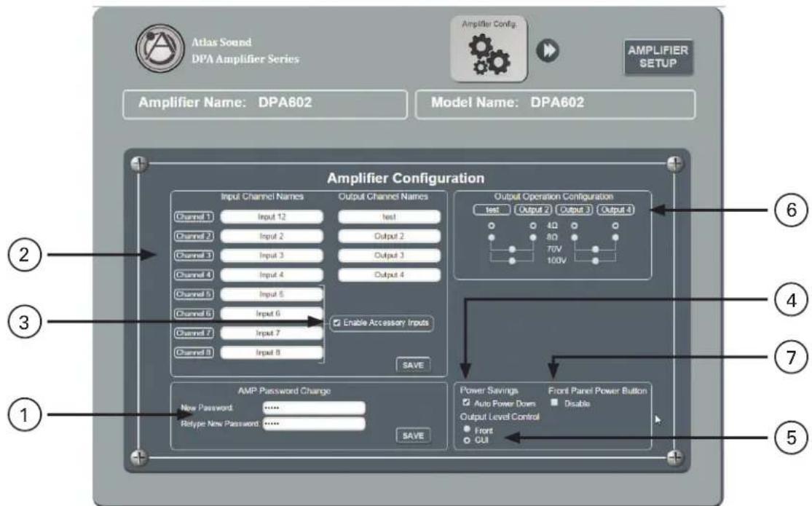The width and height of the screenshot is (812, 506).
Task: Click the Channel 8 label
Action: pos(194,352)
